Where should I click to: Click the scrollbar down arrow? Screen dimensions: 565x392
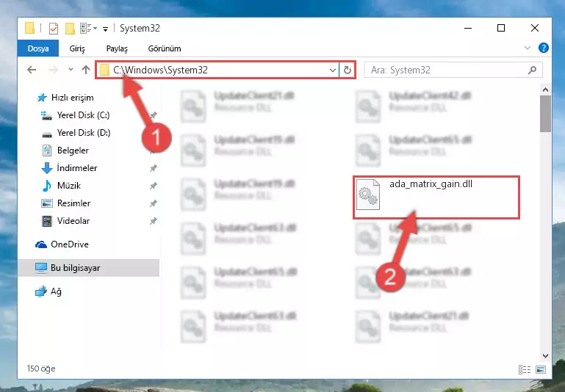point(545,355)
